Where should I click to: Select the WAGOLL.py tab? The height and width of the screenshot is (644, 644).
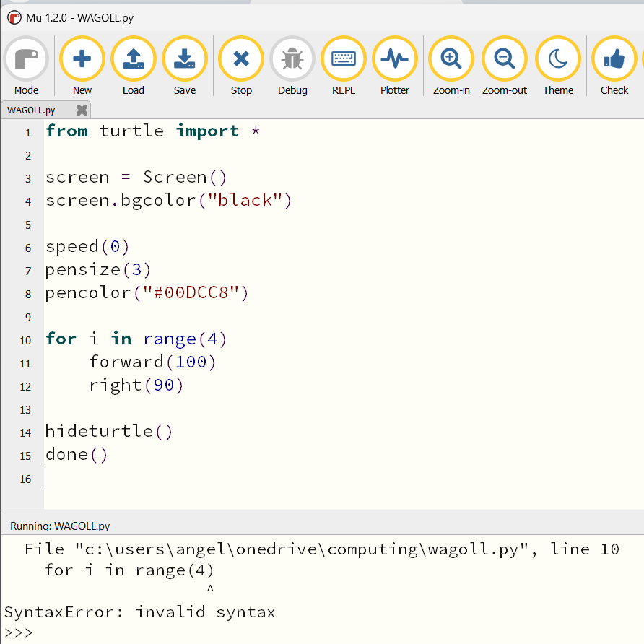[32, 110]
